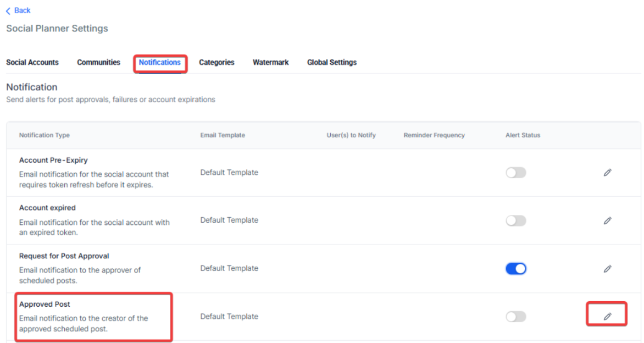The width and height of the screenshot is (644, 343).
Task: Click pencil icon for Account expired row
Action: pyautogui.click(x=607, y=220)
